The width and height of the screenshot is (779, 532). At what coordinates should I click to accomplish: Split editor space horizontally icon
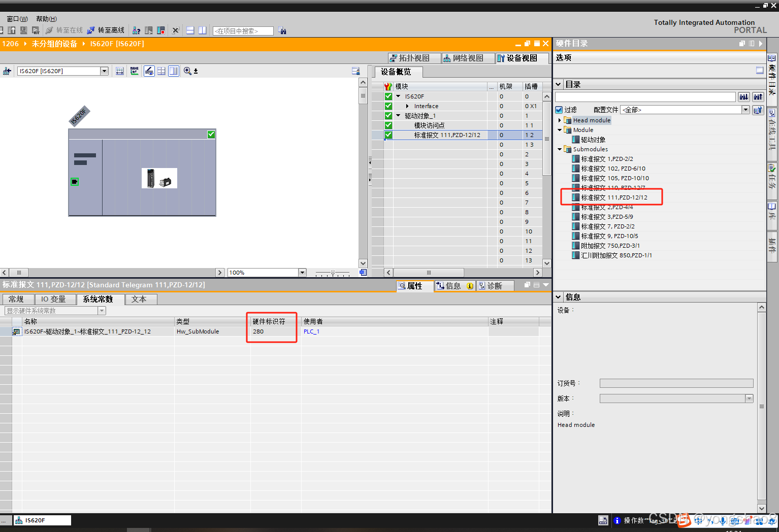(190, 30)
